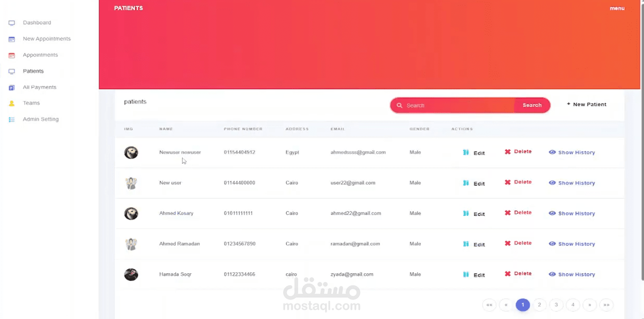Click edit icon for Hamada Soqr

tap(466, 275)
